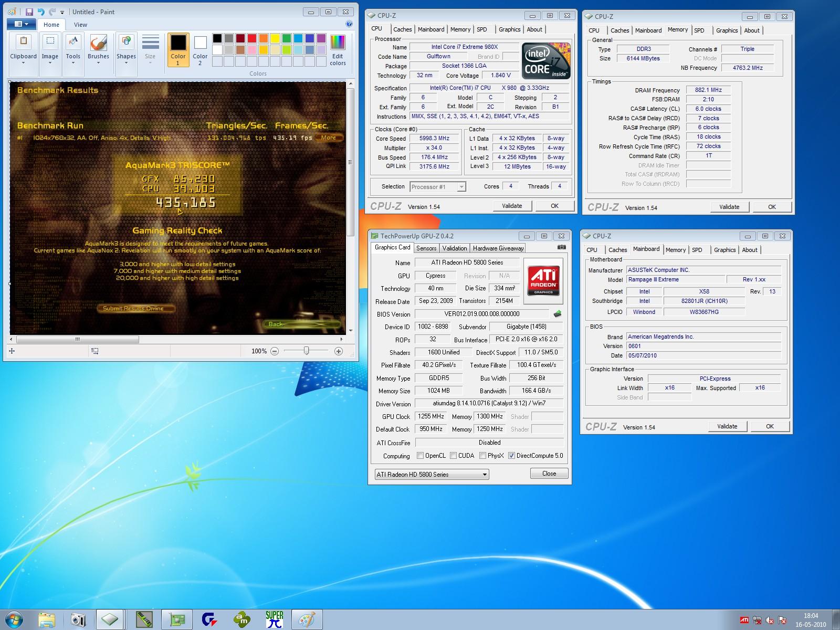Click the Close button in GPU-Z

(549, 474)
